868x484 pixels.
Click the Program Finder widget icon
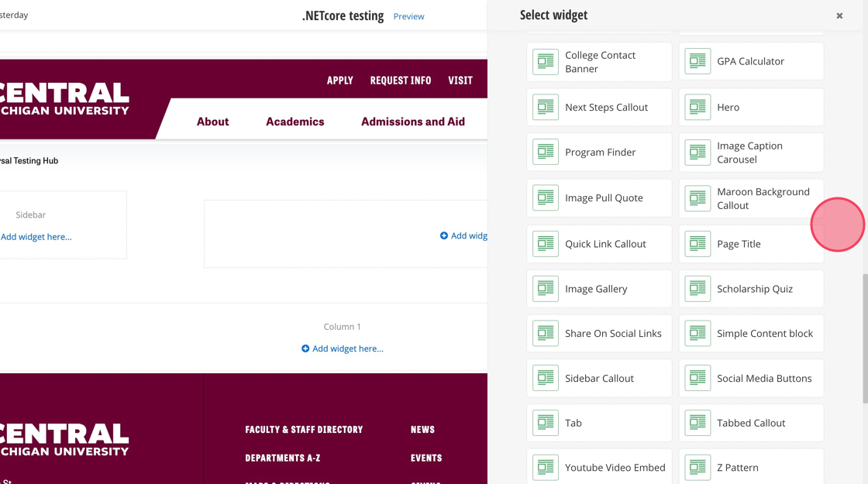[x=546, y=152]
